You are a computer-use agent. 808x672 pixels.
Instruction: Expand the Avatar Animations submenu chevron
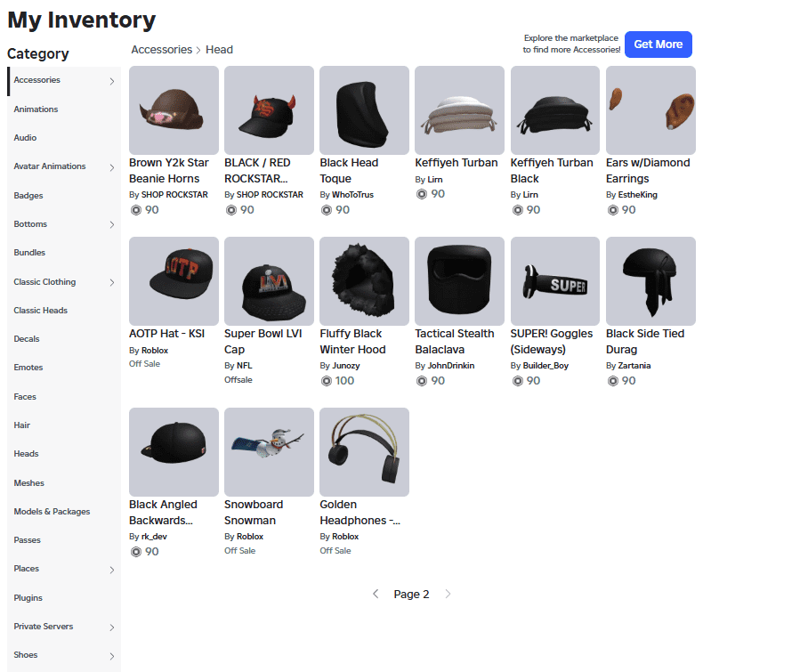tap(112, 167)
